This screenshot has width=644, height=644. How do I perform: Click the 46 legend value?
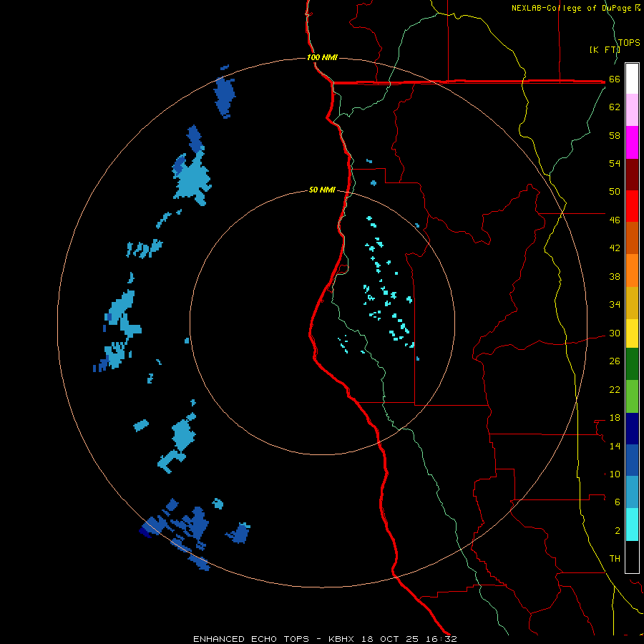pyautogui.click(x=615, y=220)
